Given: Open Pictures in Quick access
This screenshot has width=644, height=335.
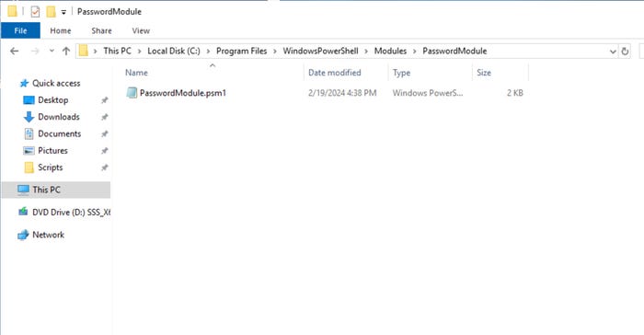Looking at the screenshot, I should 52,151.
